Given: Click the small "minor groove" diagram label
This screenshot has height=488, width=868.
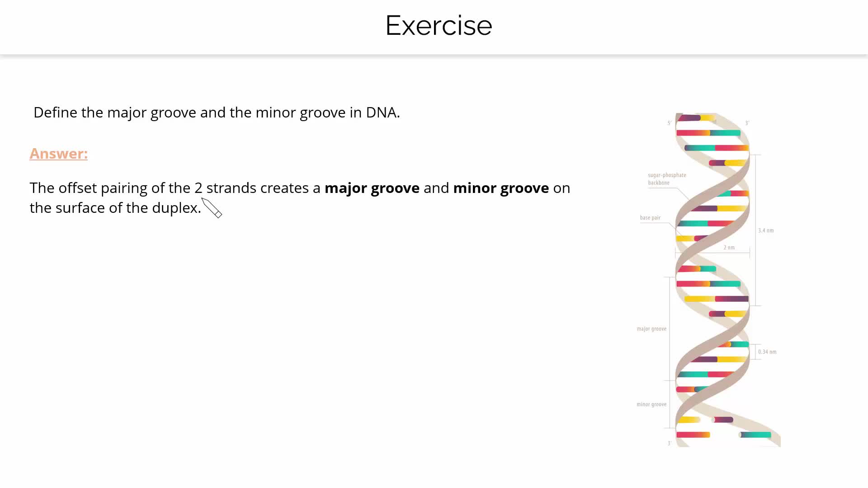Looking at the screenshot, I should [651, 404].
